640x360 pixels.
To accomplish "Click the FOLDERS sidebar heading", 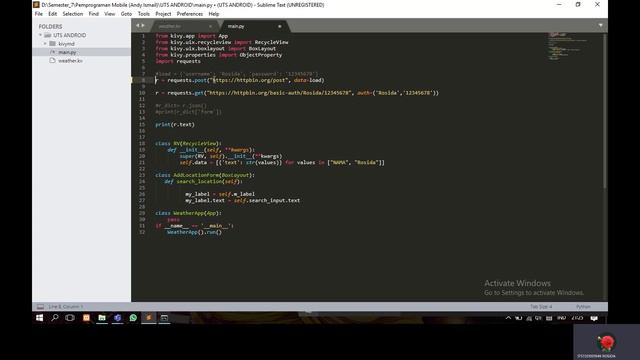I will pyautogui.click(x=50, y=27).
